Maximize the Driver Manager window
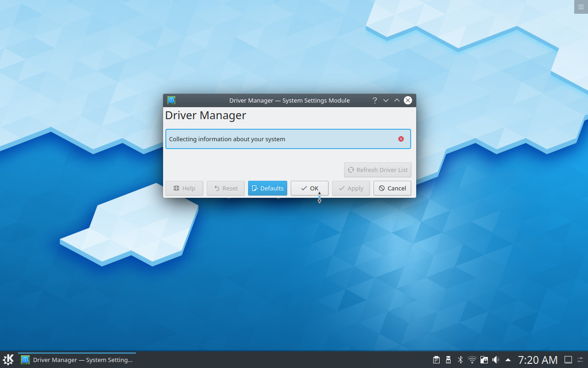Viewport: 588px width, 368px height. click(x=397, y=100)
